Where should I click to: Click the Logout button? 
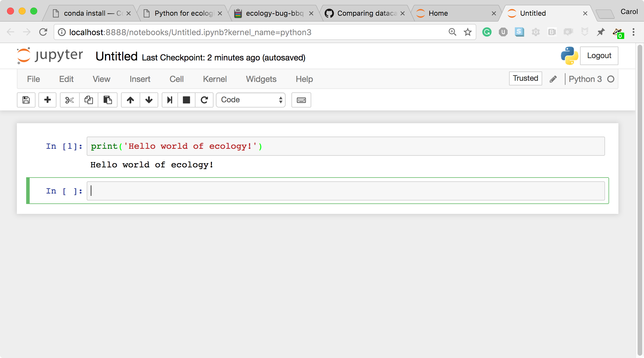click(x=599, y=56)
